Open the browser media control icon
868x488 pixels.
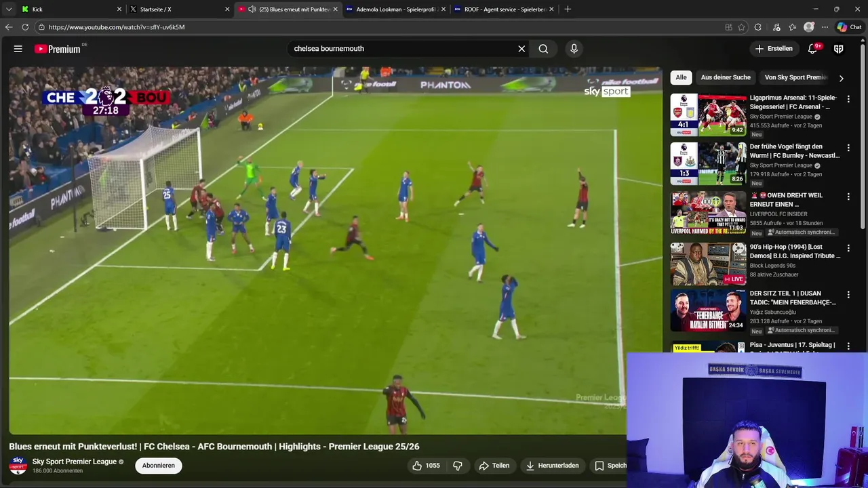(x=776, y=27)
